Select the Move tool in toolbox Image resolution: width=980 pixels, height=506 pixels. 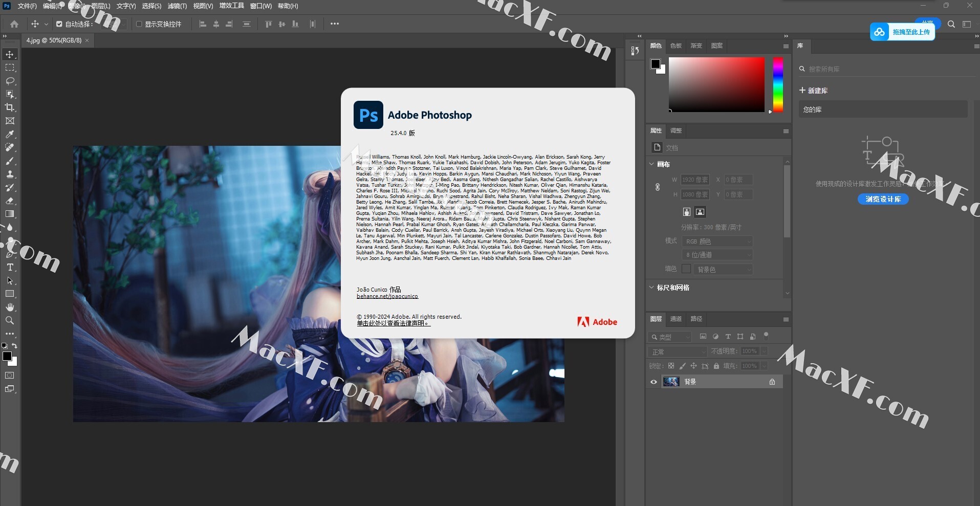[10, 54]
